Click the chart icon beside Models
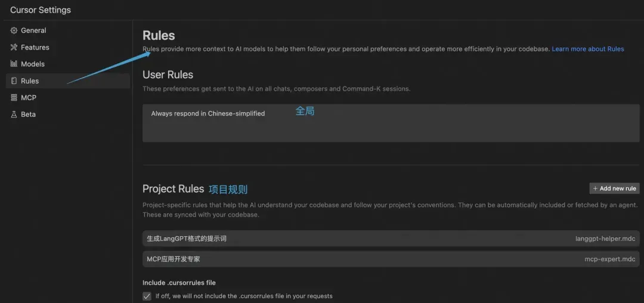This screenshot has height=303, width=644. click(x=14, y=64)
